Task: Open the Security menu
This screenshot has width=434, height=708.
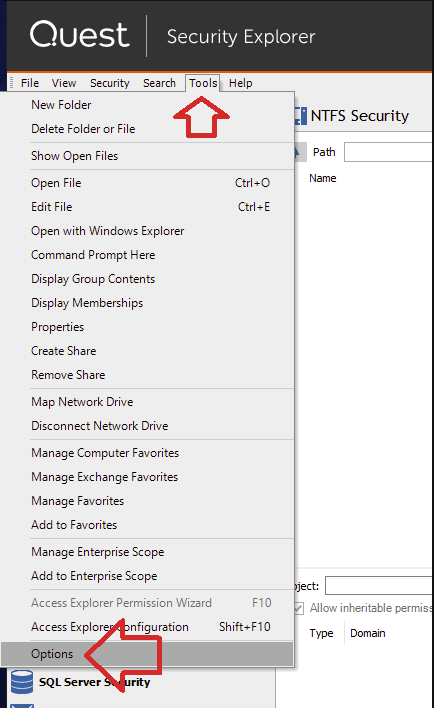Action: click(x=110, y=83)
